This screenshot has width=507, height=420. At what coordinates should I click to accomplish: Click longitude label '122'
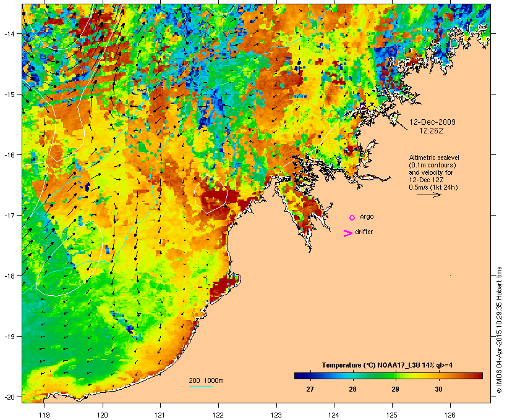[218, 415]
